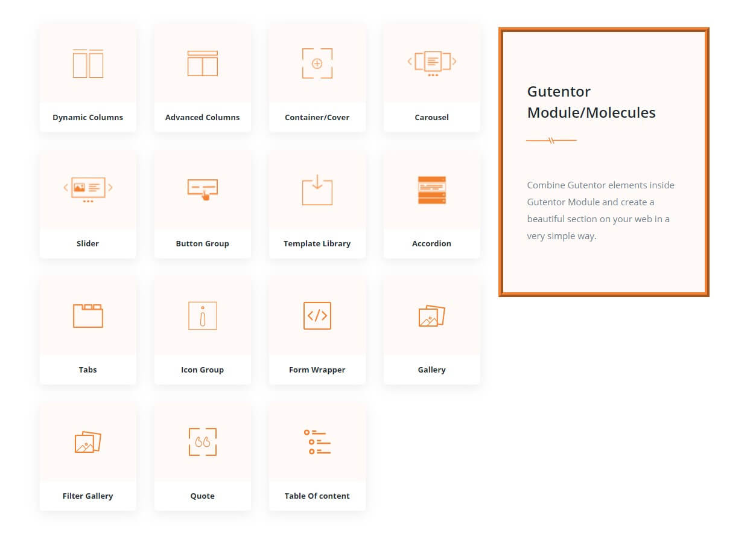Select the Form Wrapper label
The height and width of the screenshot is (544, 756).
[317, 370]
